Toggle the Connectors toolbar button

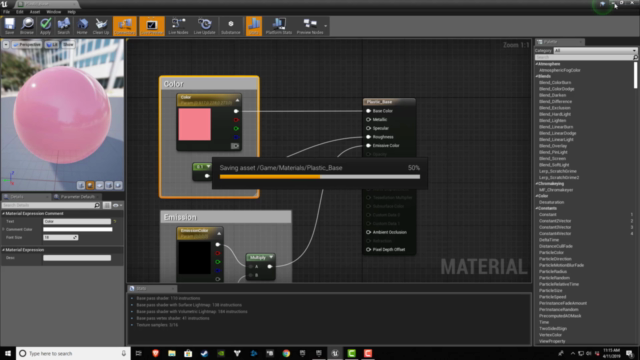(x=125, y=26)
